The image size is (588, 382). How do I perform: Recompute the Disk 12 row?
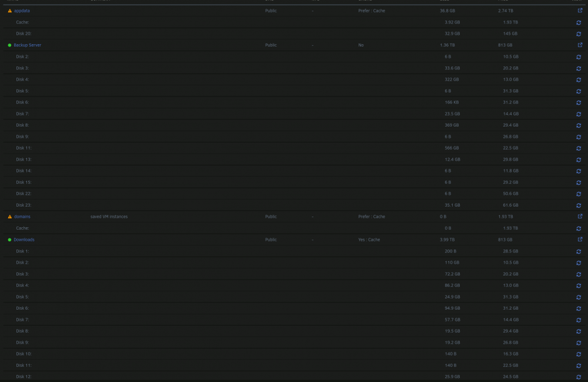579,377
